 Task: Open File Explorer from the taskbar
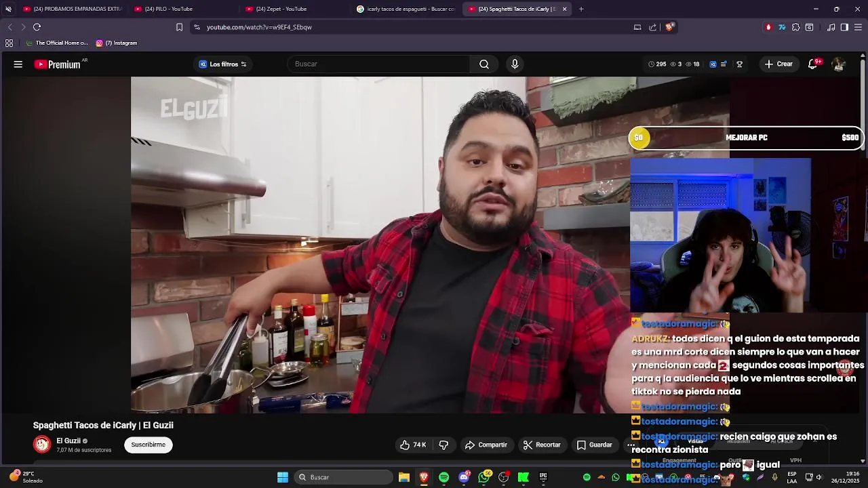[x=404, y=477]
